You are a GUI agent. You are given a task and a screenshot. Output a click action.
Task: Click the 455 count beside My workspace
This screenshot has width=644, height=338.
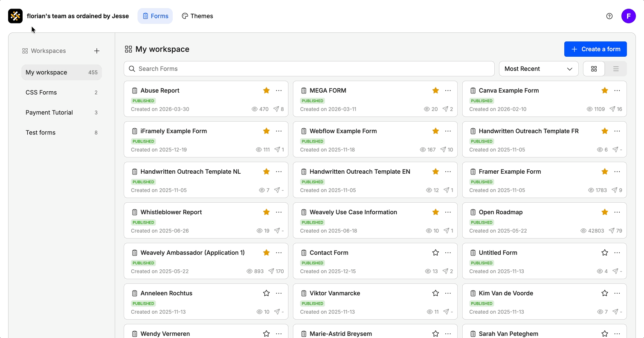point(93,73)
